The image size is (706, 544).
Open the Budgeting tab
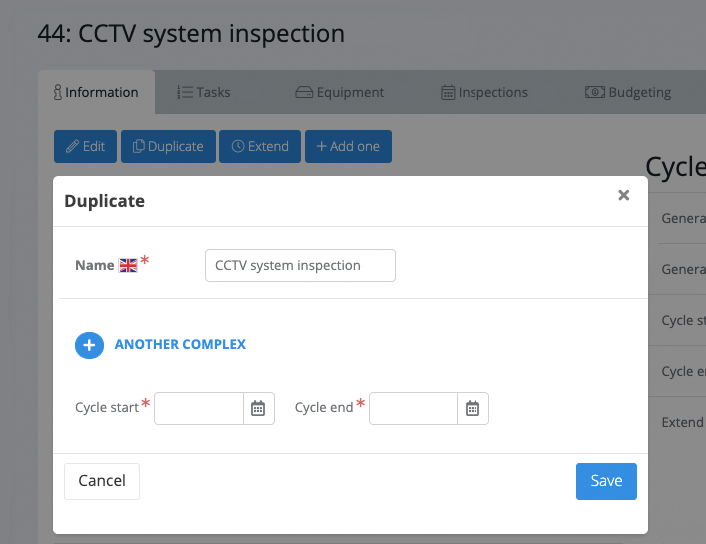(x=628, y=92)
